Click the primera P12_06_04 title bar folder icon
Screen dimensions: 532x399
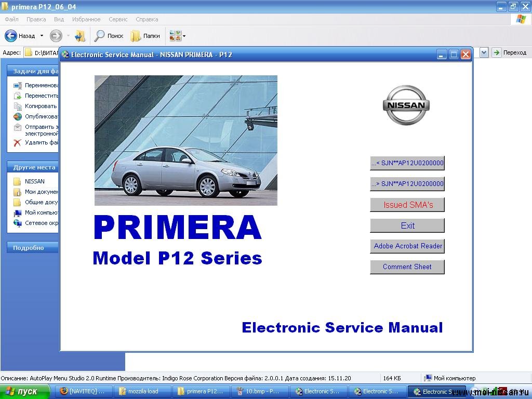tap(5, 6)
